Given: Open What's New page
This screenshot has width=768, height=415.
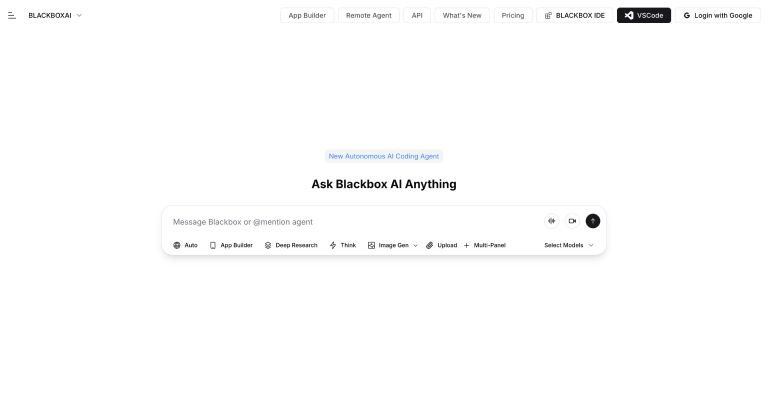Looking at the screenshot, I should pos(462,16).
